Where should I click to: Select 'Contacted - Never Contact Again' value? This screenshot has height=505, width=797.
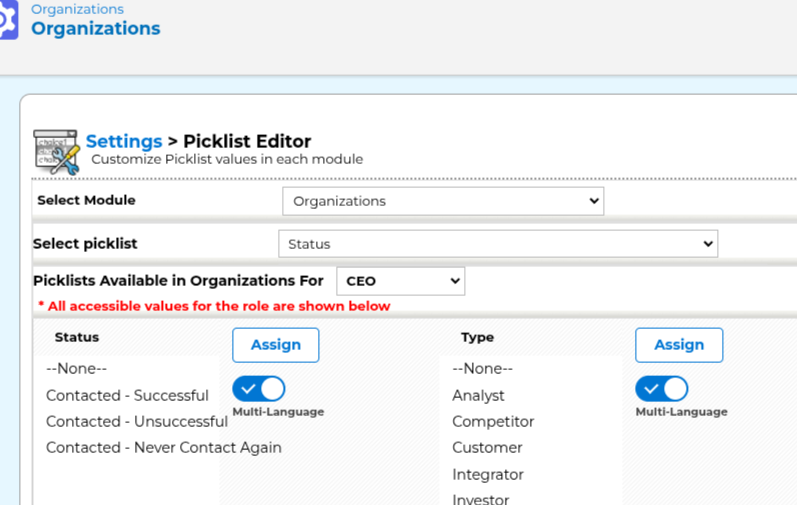click(x=163, y=448)
